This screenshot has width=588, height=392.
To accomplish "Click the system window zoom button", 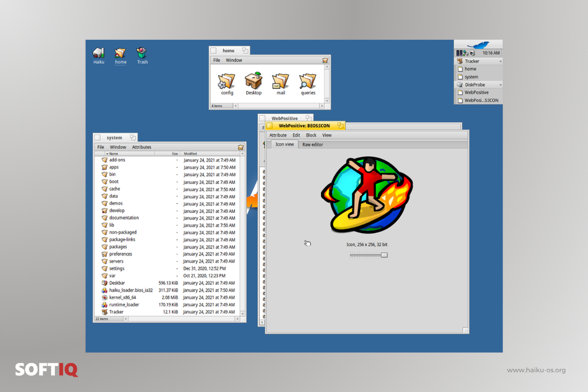I will coord(133,138).
